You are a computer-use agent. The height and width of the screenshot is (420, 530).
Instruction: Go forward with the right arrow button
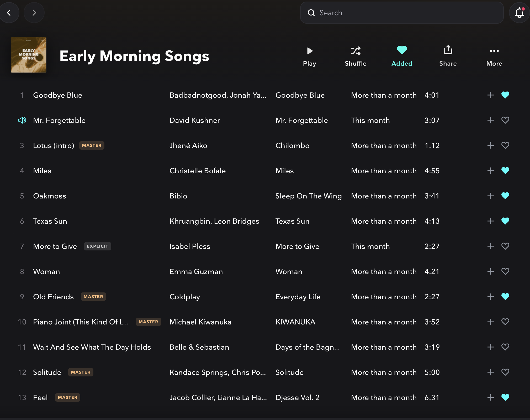(34, 13)
